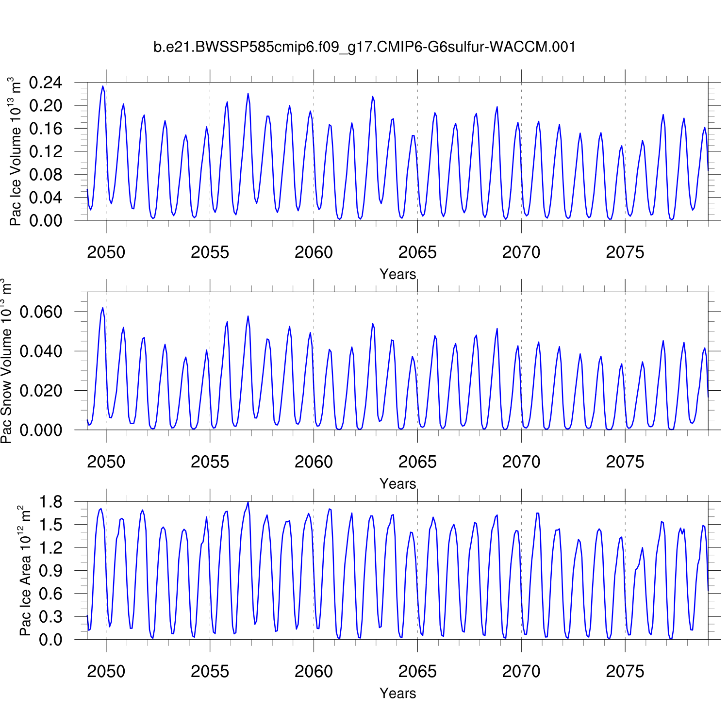Pick the 2050 tick label on Ice Volume panel

tap(106, 252)
